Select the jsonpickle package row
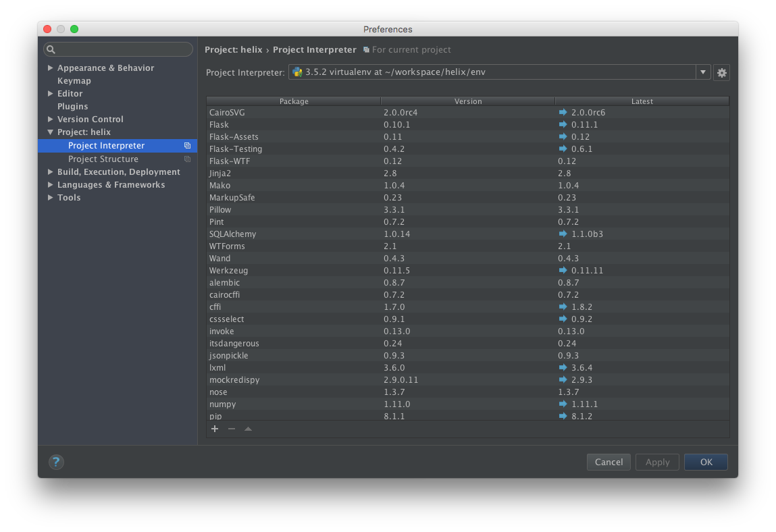Image resolution: width=776 pixels, height=532 pixels. coord(467,355)
